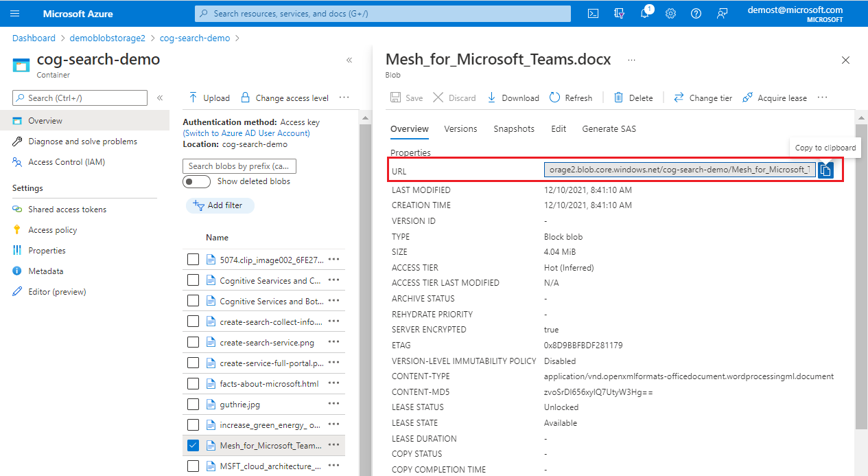The width and height of the screenshot is (868, 476).
Task: Open the portal hamburger menu
Action: click(15, 14)
